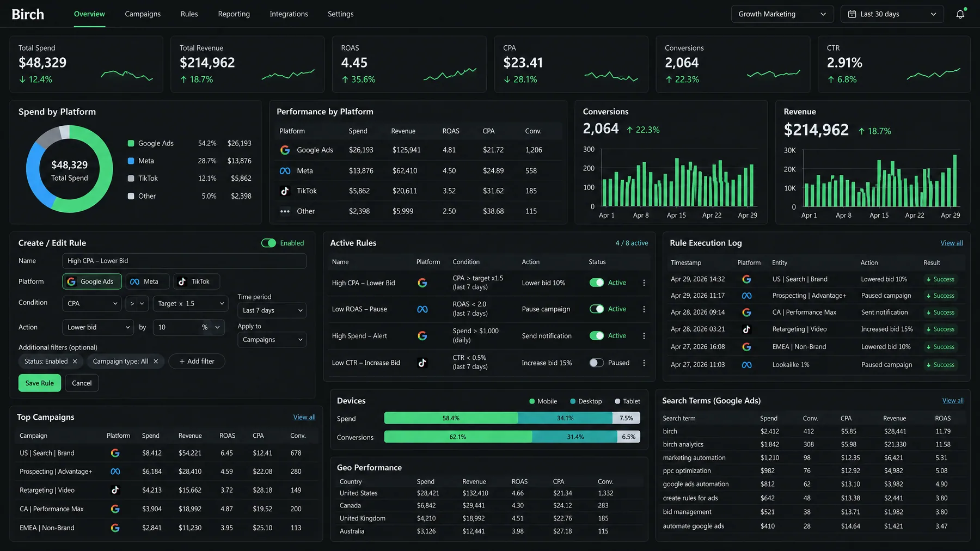Click the calendar icon beside Last 30 days
Screen dimensions: 980x551
tap(852, 14)
